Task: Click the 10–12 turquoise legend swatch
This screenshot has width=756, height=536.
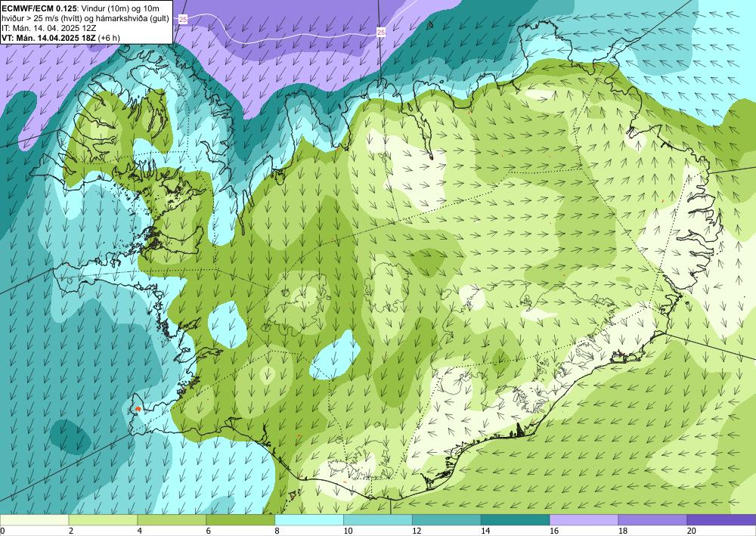Action: 377,520
